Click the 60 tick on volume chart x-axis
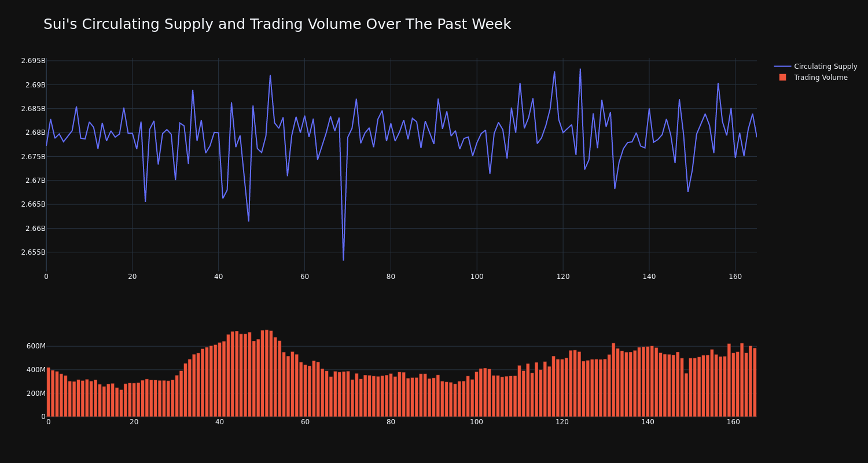This screenshot has width=868, height=463. (x=305, y=422)
